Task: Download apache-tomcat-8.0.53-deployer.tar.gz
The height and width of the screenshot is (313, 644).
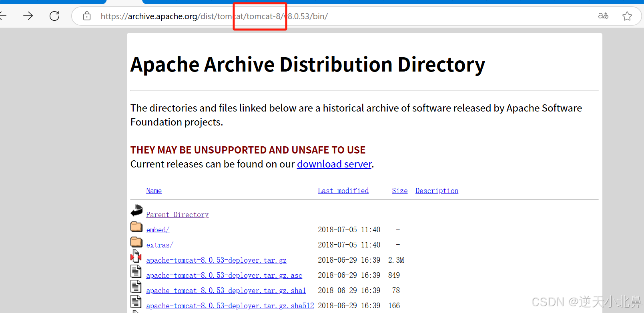Action: point(216,260)
